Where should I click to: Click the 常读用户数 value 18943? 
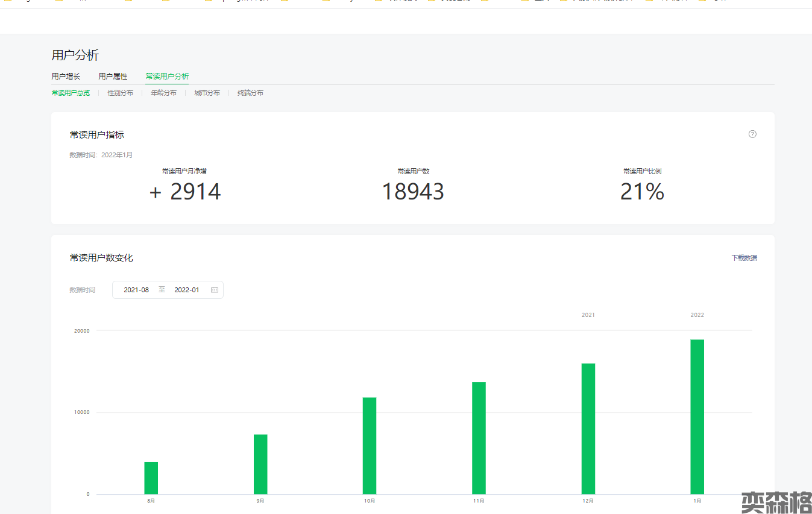413,192
